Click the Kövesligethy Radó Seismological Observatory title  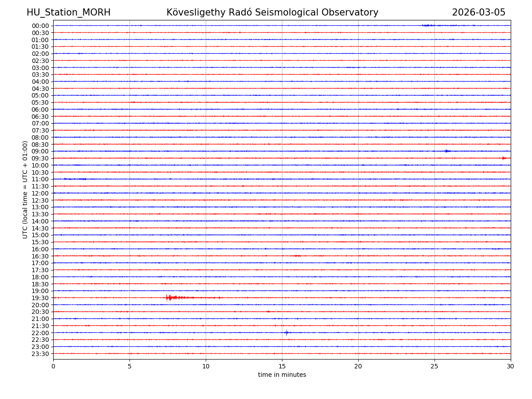click(x=272, y=12)
